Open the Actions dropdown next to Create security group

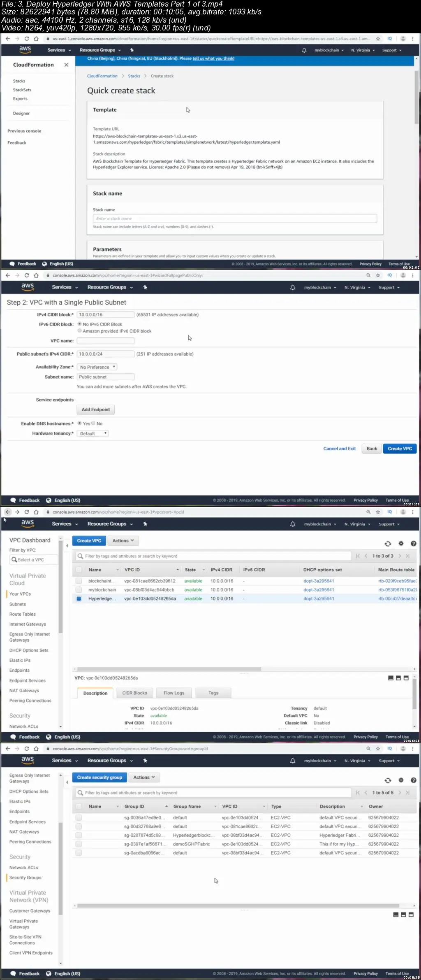click(x=144, y=777)
